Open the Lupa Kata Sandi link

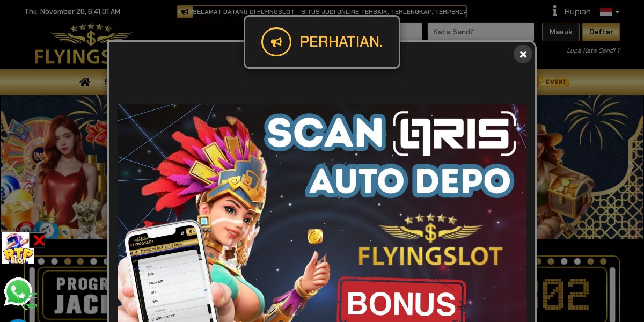click(594, 50)
